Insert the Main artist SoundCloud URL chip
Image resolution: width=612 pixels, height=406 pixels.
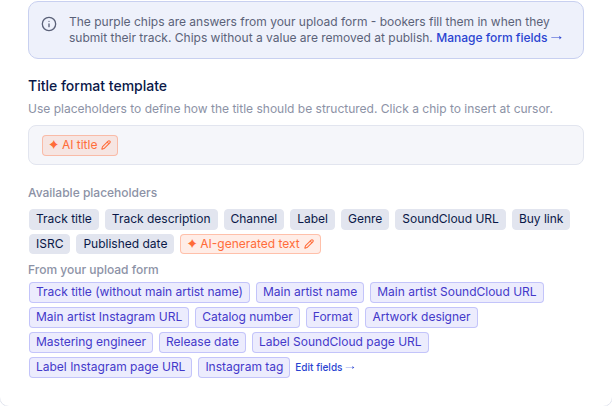tap(457, 292)
